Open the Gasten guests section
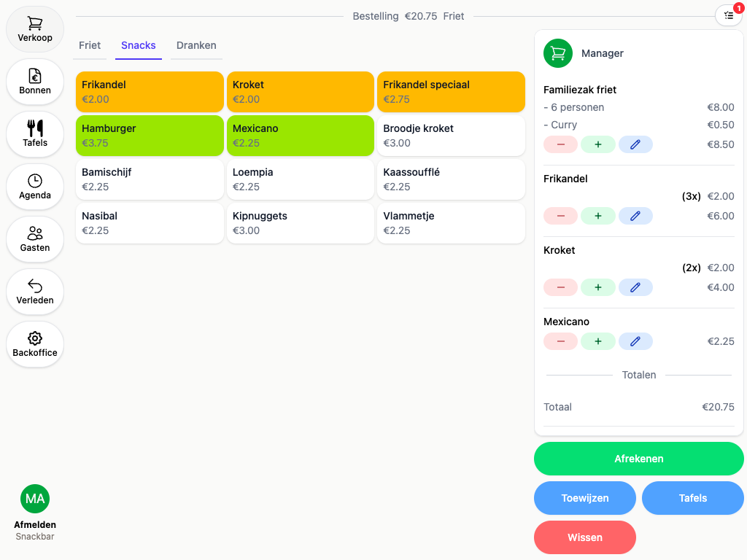 [35, 239]
